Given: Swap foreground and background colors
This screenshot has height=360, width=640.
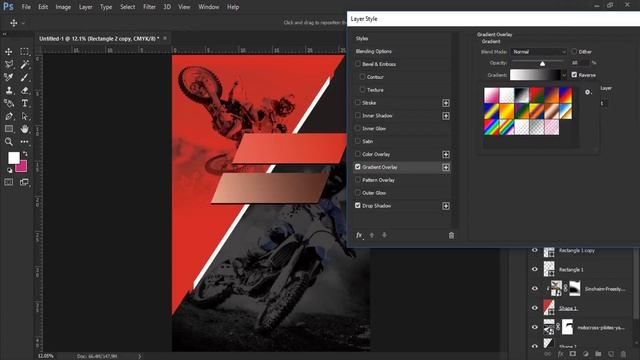Looking at the screenshot, I should (25, 153).
